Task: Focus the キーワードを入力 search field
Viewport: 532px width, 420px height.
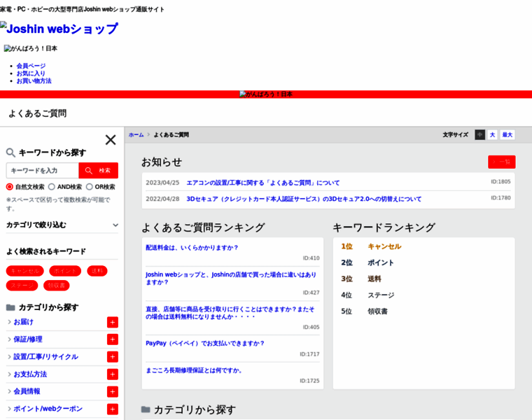Action: (x=43, y=170)
